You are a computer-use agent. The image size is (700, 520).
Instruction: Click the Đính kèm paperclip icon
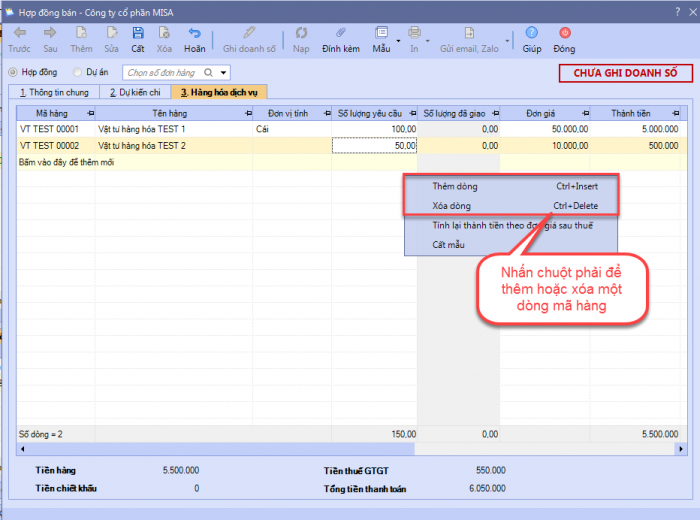pos(340,33)
